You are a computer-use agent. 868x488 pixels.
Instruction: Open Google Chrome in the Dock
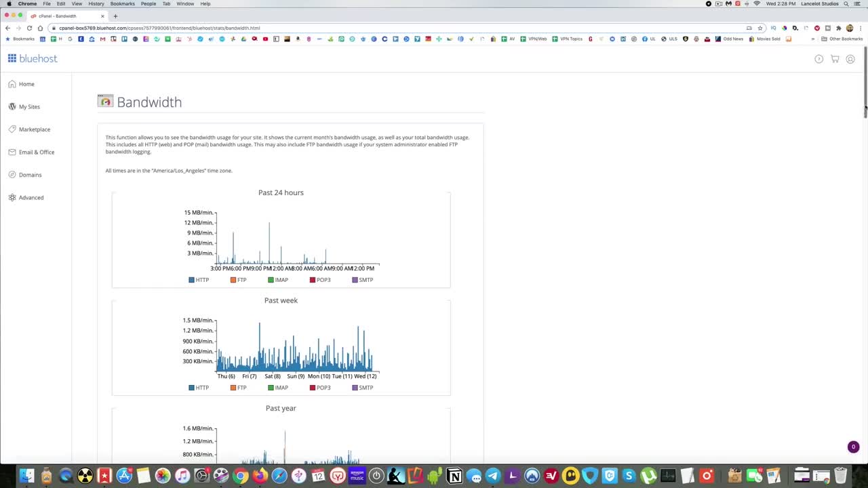coord(240,476)
